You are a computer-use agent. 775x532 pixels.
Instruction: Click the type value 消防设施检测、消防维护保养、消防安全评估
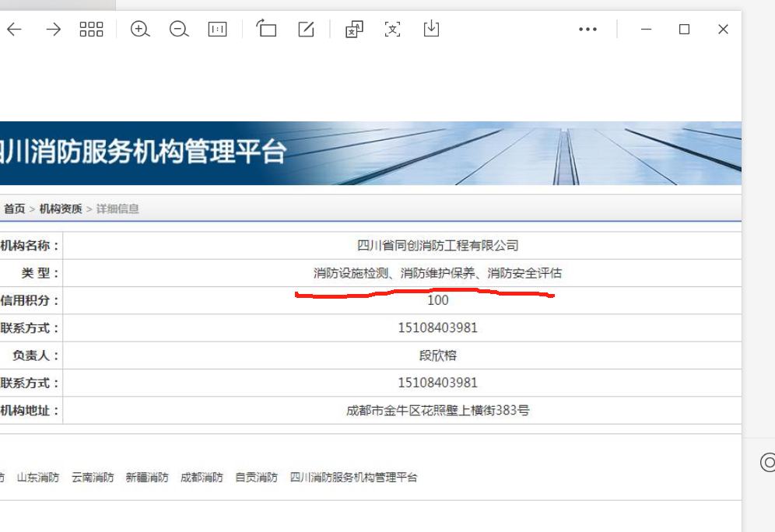pyautogui.click(x=438, y=273)
